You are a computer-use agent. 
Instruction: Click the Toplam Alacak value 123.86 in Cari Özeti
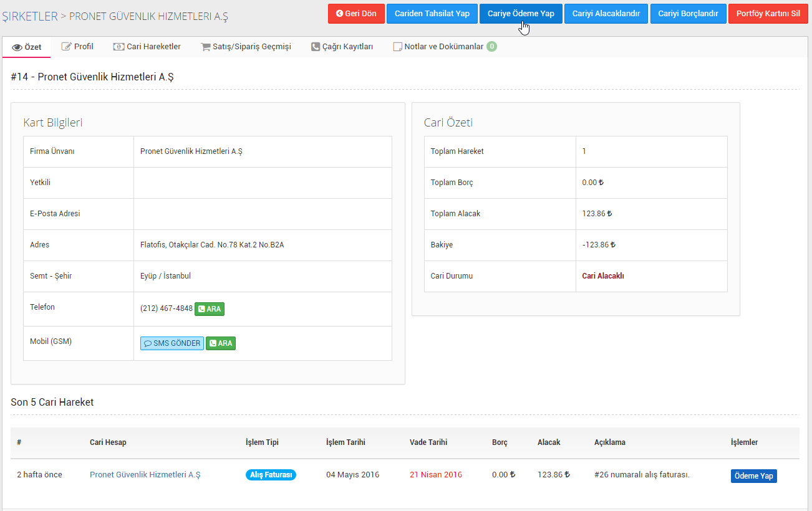click(597, 214)
